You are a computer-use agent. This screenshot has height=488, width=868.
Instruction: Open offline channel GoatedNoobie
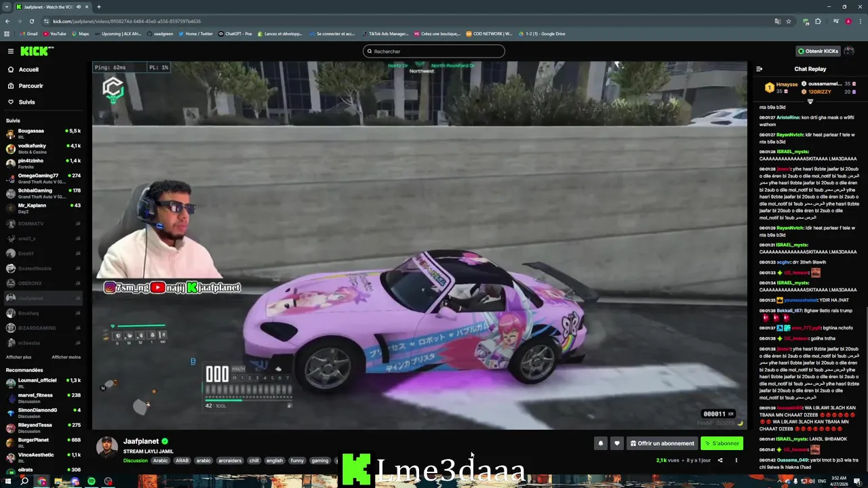coord(42,268)
